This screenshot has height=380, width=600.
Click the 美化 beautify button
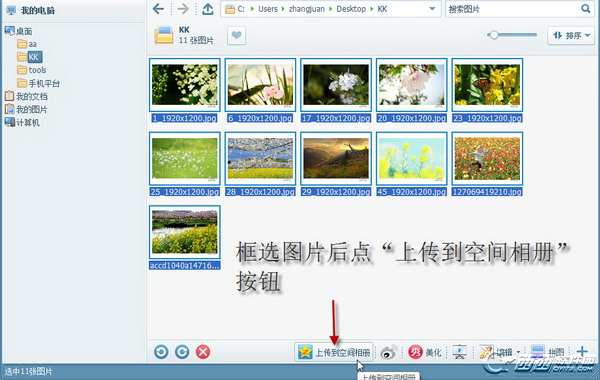coord(425,352)
